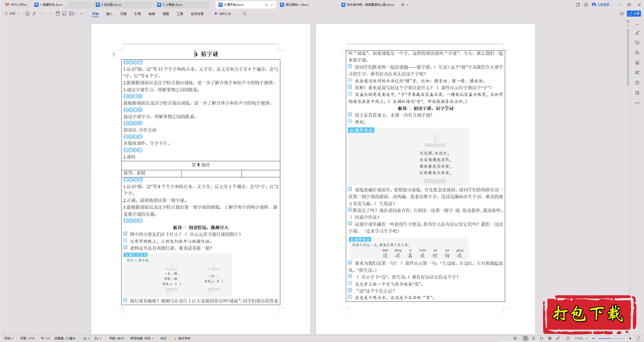
Task: Close the 4 猜字谜.docx tab
Action: 272,5
